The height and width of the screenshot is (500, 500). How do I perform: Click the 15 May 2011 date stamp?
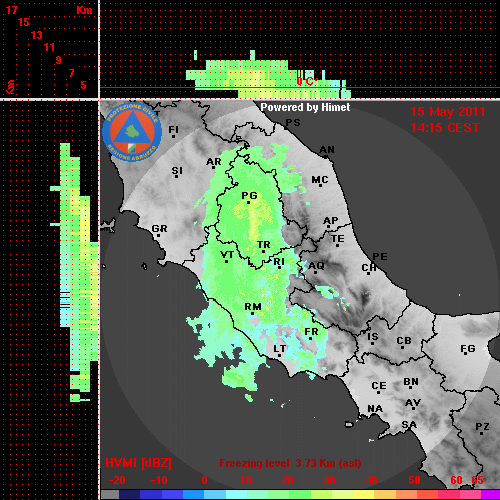coord(448,112)
